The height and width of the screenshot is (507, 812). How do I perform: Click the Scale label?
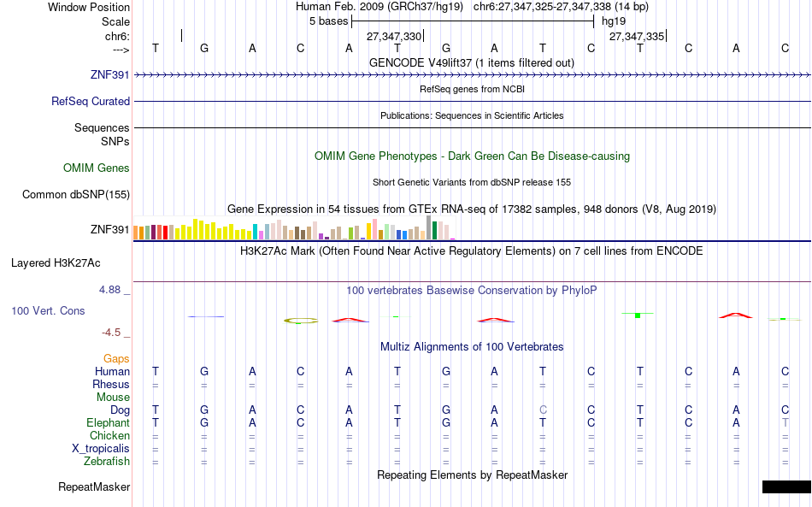coord(115,21)
